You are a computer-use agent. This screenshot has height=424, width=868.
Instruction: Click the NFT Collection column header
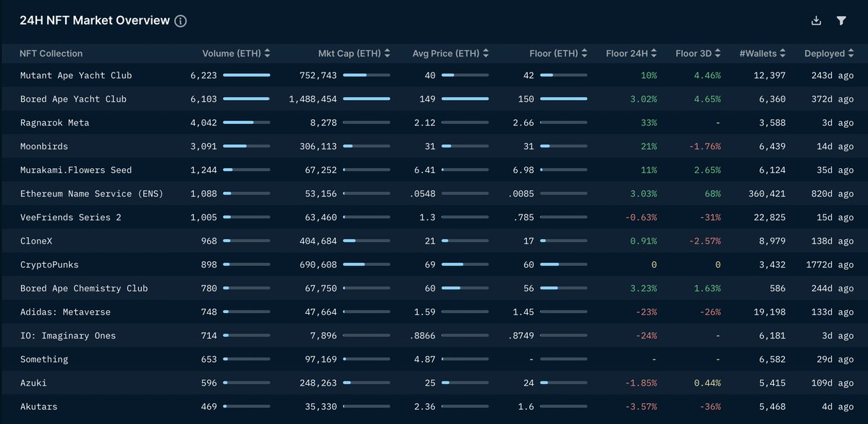coord(51,54)
